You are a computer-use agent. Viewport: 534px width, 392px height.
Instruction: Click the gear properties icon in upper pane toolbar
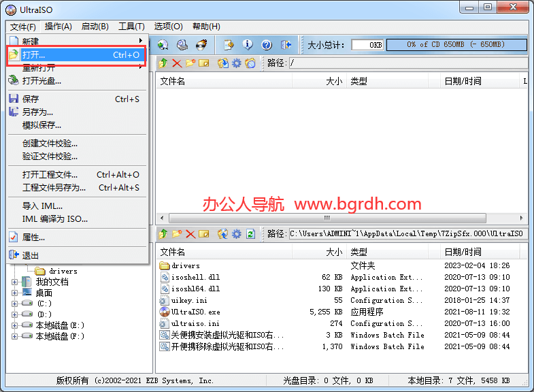coord(236,63)
